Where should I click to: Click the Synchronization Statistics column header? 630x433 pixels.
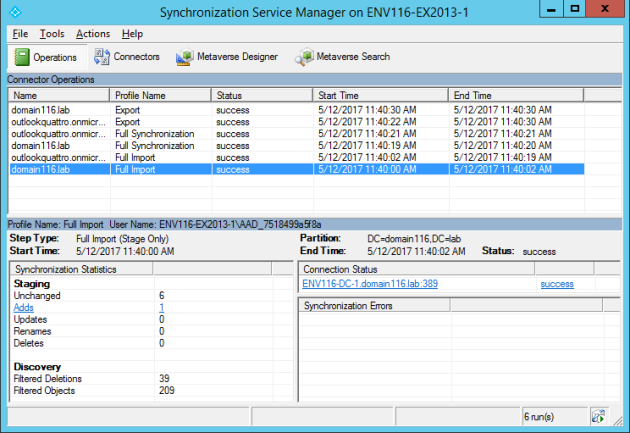[81, 269]
